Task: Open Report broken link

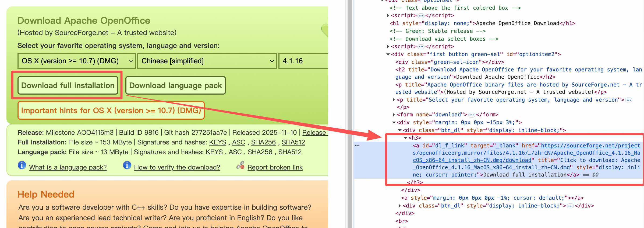Action: [x=275, y=167]
